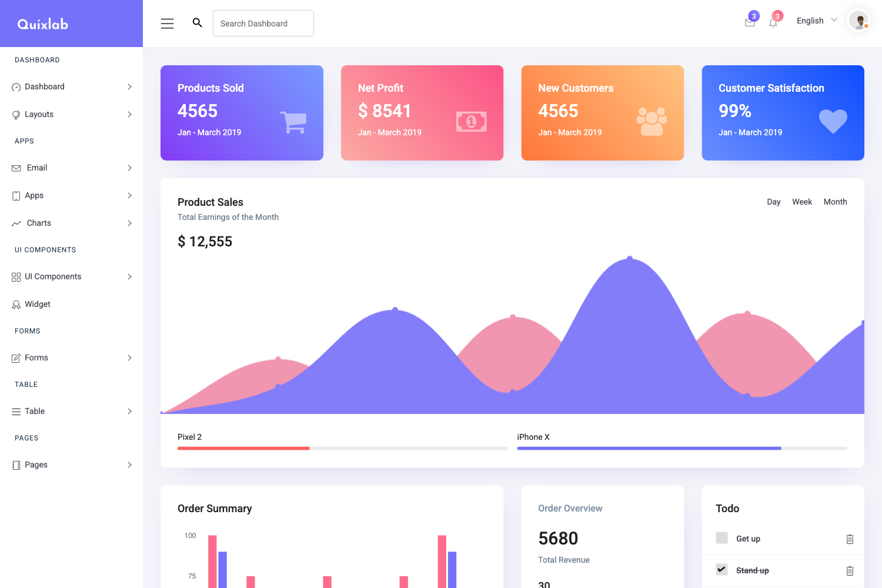Open the Forms sidebar item

click(71, 358)
